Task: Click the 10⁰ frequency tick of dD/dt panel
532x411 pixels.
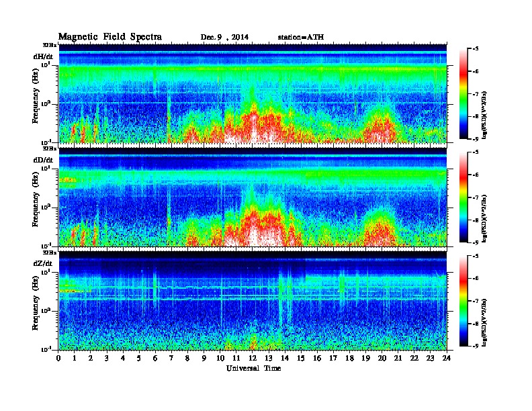Action: (46, 207)
